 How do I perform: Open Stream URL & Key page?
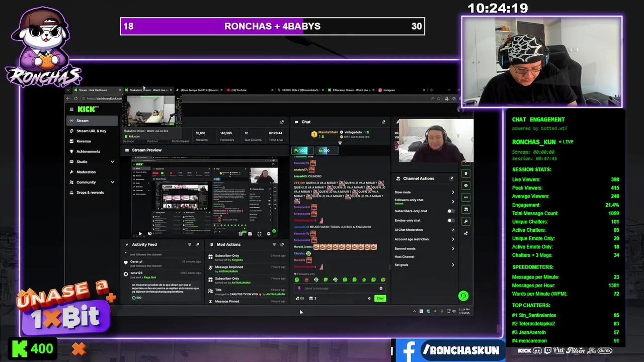(x=93, y=131)
